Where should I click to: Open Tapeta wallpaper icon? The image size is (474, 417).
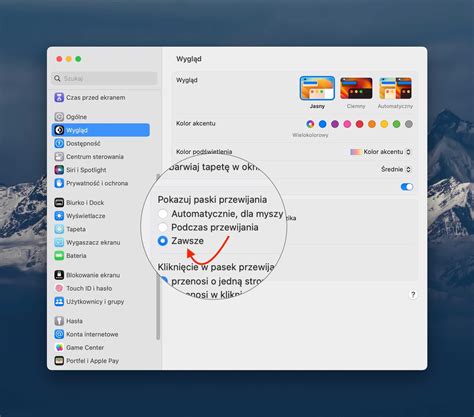(x=59, y=229)
